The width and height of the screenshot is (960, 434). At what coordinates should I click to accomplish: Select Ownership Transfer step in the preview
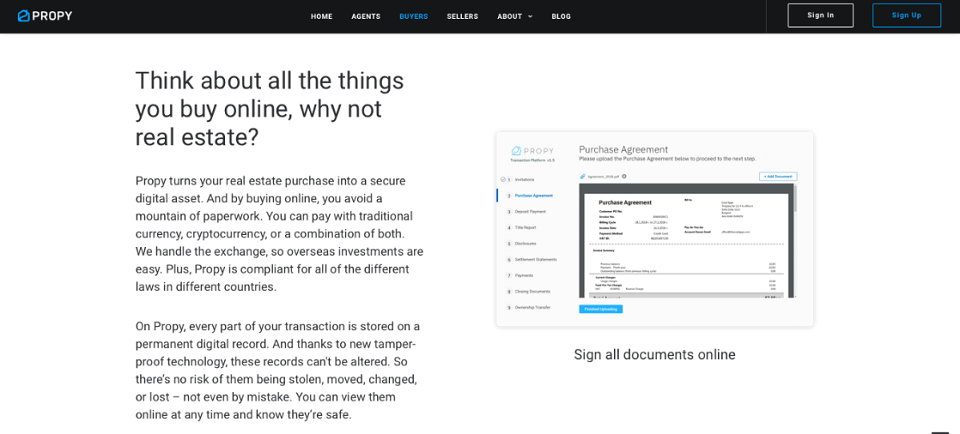(x=528, y=307)
